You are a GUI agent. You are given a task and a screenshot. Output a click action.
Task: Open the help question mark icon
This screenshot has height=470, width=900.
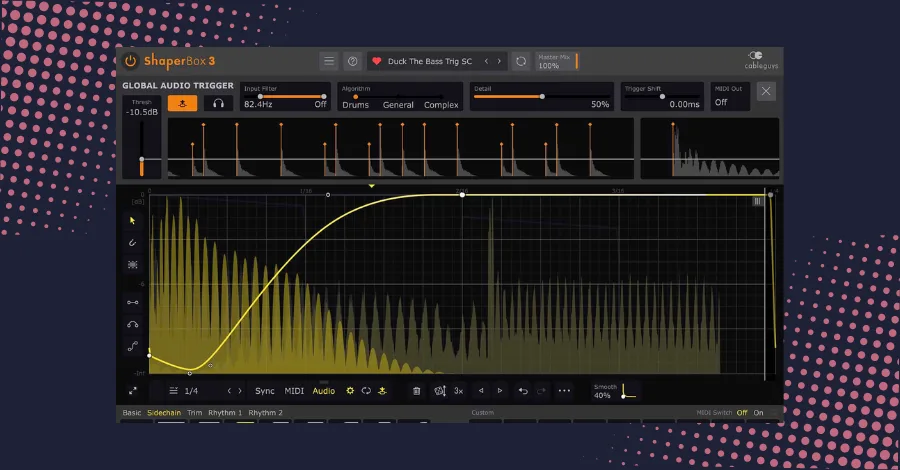tap(352, 61)
